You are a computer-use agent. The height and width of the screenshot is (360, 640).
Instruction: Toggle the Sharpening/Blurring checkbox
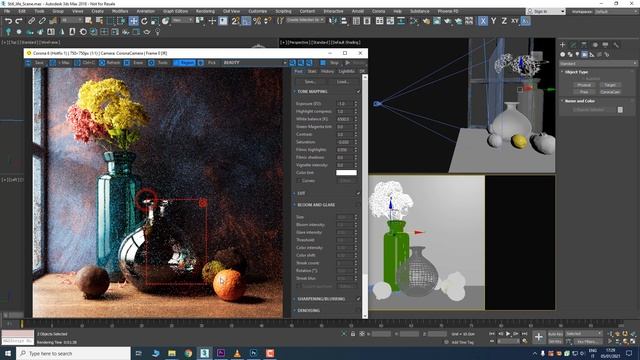click(x=358, y=299)
